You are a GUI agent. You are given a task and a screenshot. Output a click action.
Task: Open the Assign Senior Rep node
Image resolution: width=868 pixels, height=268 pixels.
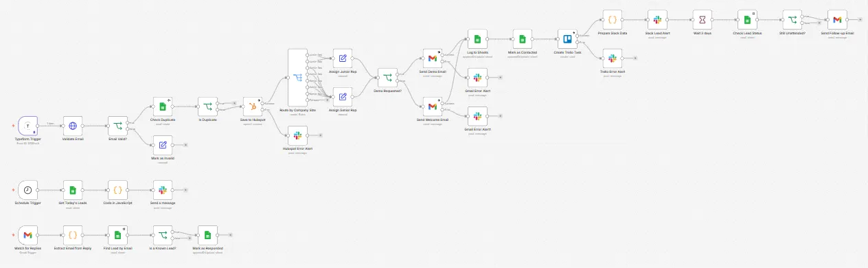[342, 97]
